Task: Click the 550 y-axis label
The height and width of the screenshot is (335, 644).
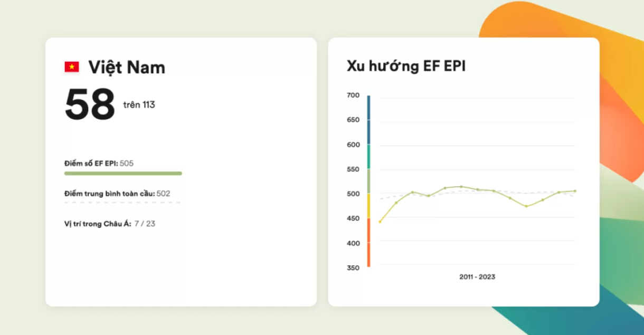Action: point(353,169)
